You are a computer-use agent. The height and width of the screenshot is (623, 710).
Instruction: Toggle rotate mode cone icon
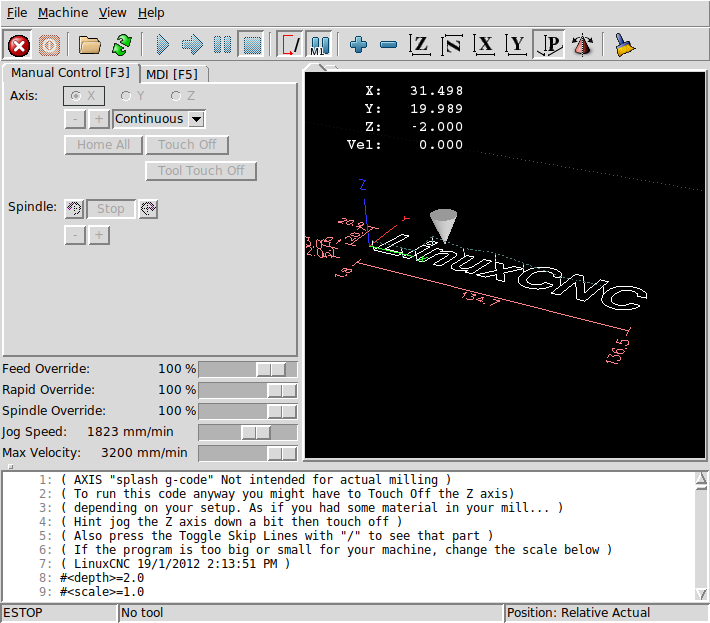click(x=582, y=45)
